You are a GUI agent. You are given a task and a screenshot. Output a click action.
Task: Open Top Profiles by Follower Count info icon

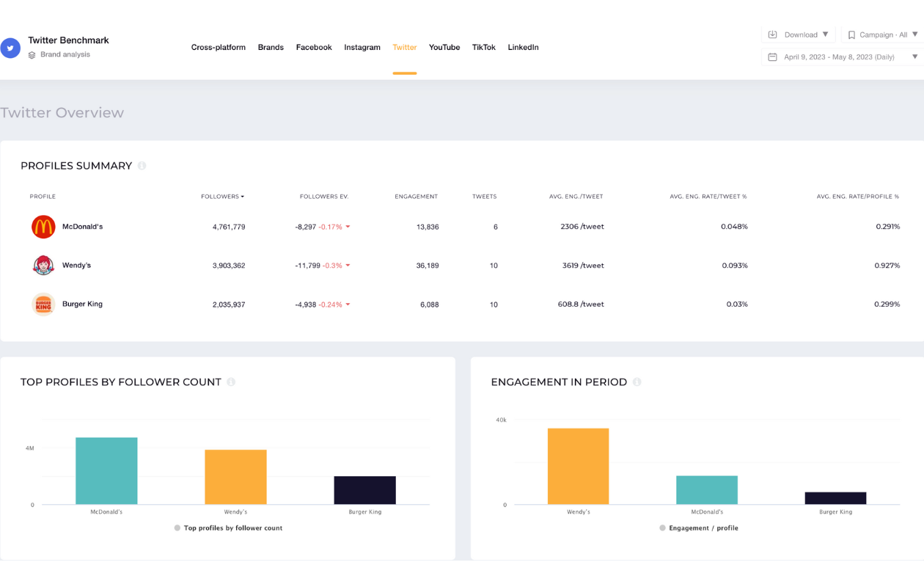pos(231,382)
